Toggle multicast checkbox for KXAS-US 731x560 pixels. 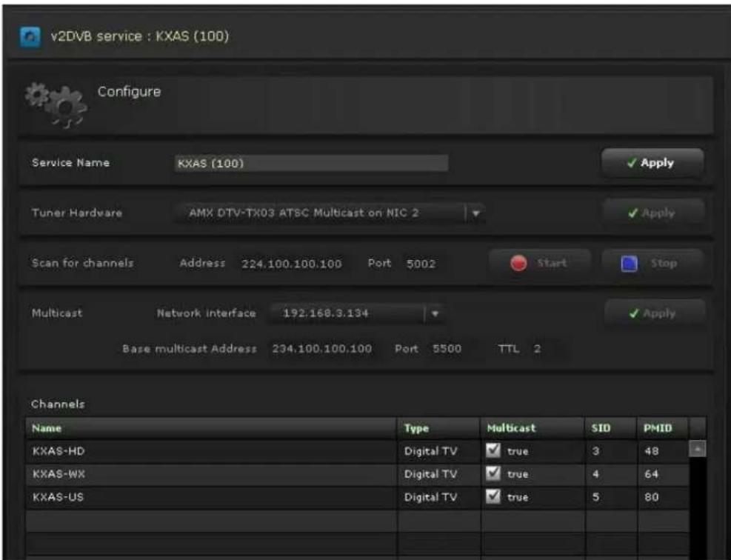click(493, 496)
